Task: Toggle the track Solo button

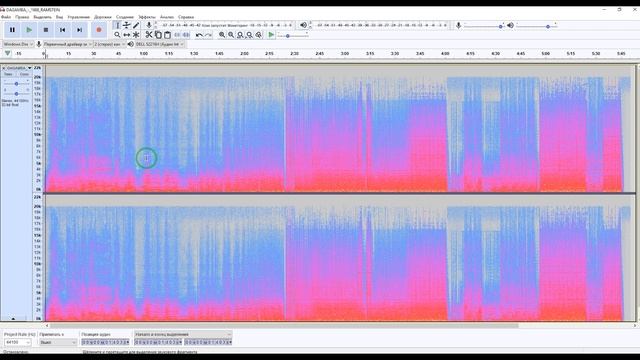Action: [x=24, y=74]
